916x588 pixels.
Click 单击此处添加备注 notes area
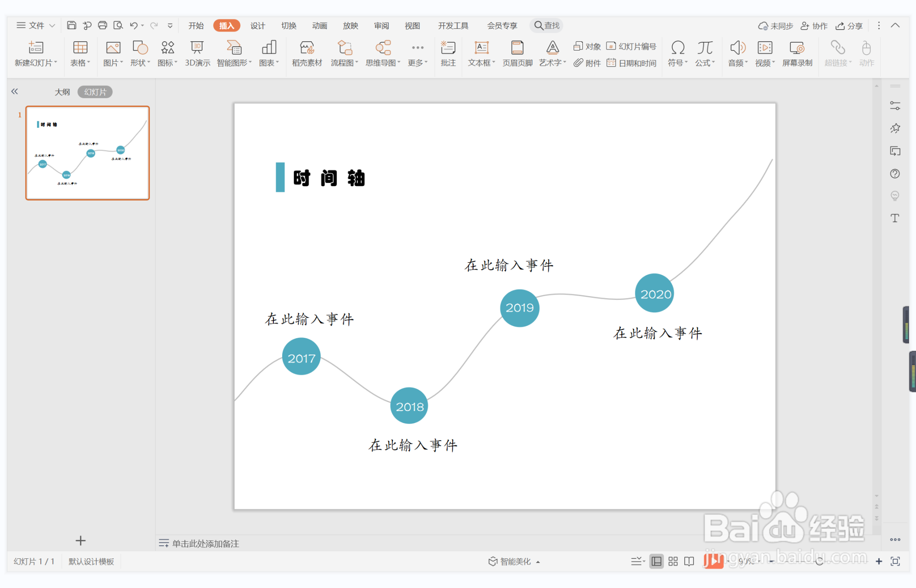coord(205,544)
